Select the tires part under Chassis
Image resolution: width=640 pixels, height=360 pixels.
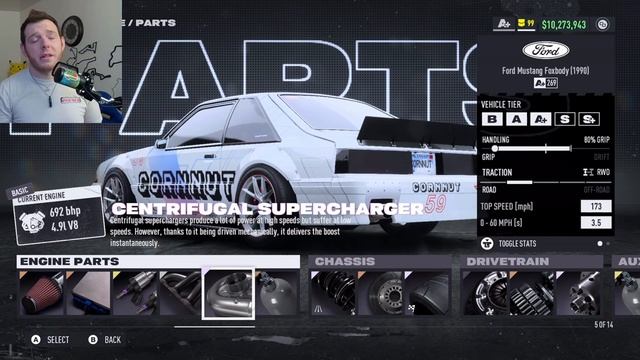click(x=427, y=293)
